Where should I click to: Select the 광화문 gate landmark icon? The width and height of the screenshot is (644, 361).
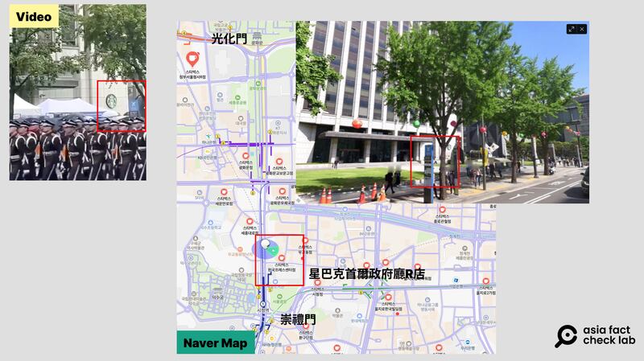point(257,35)
